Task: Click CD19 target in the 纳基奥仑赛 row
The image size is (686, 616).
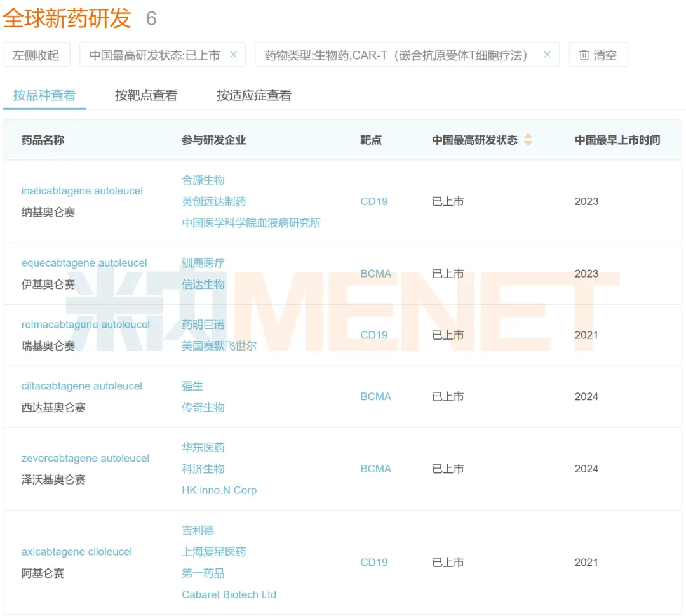Action: (374, 201)
